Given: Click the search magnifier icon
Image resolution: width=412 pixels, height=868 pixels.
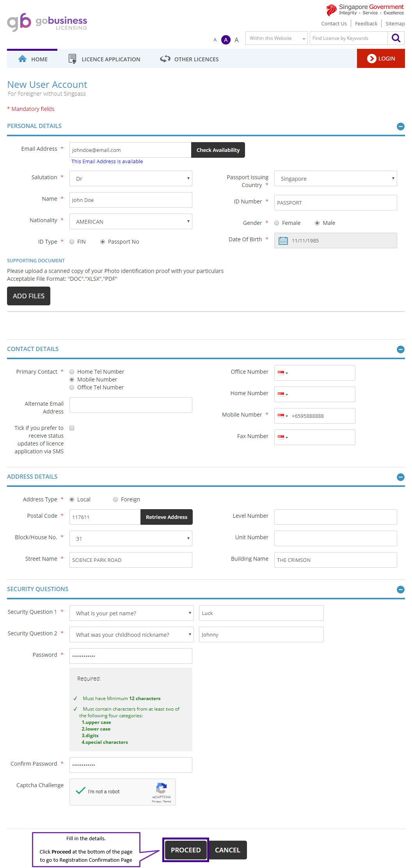Looking at the screenshot, I should (396, 38).
